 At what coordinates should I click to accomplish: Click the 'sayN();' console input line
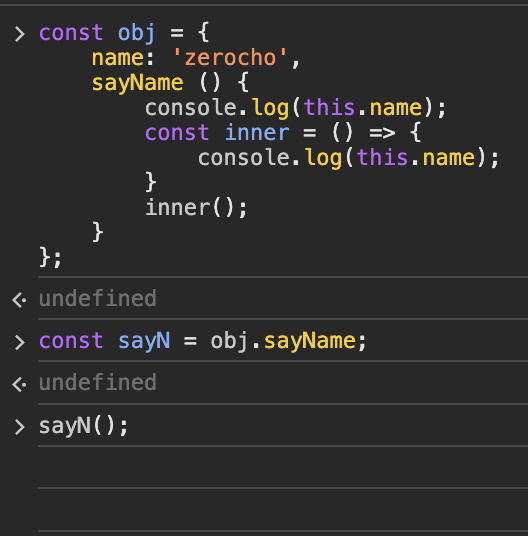[x=84, y=426]
